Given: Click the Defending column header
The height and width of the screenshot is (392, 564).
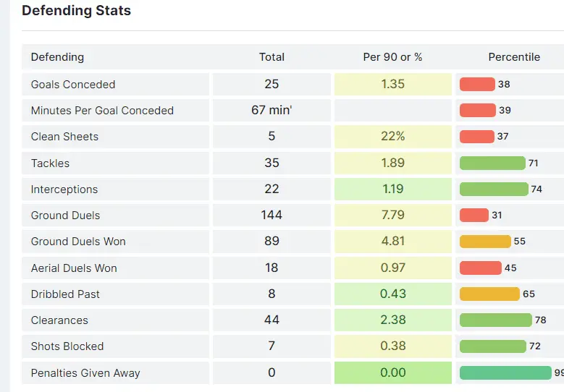Looking at the screenshot, I should pos(57,57).
